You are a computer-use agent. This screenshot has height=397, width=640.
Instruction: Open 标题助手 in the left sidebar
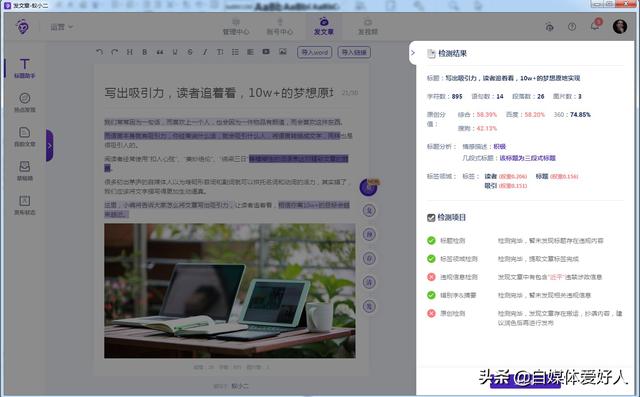24,68
